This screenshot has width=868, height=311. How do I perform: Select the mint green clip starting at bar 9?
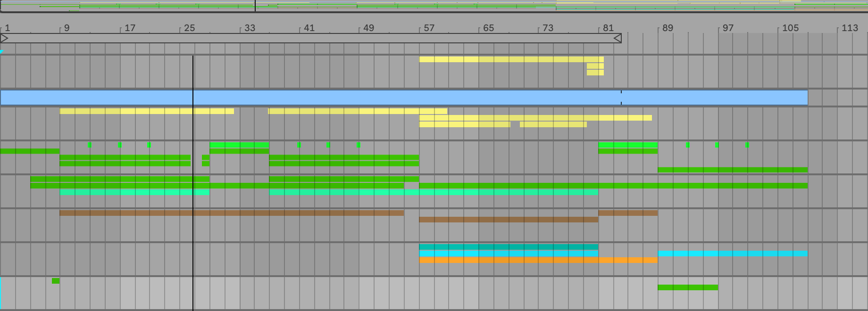click(x=134, y=193)
